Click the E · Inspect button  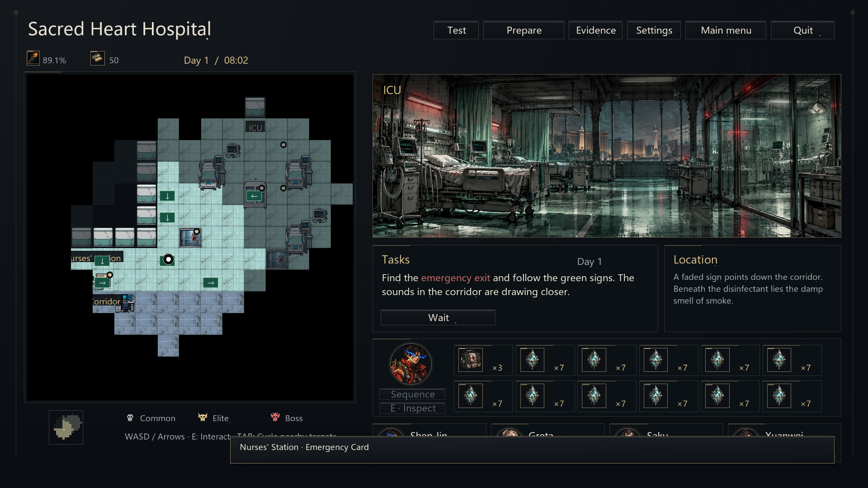[x=412, y=408]
